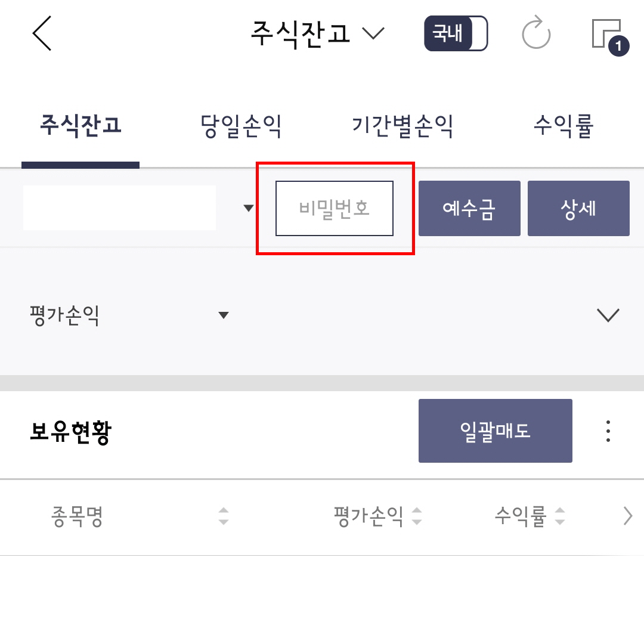Sort the 평가손익 column with its arrows

(x=417, y=516)
